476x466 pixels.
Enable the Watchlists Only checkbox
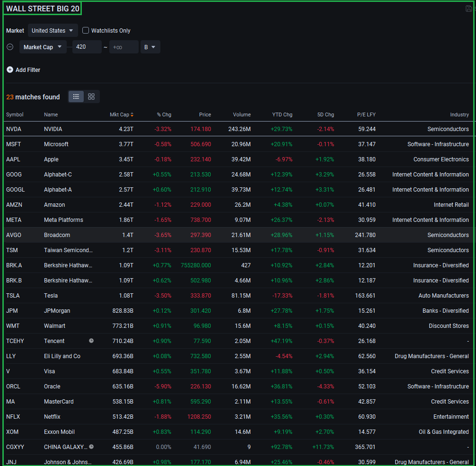coord(86,30)
